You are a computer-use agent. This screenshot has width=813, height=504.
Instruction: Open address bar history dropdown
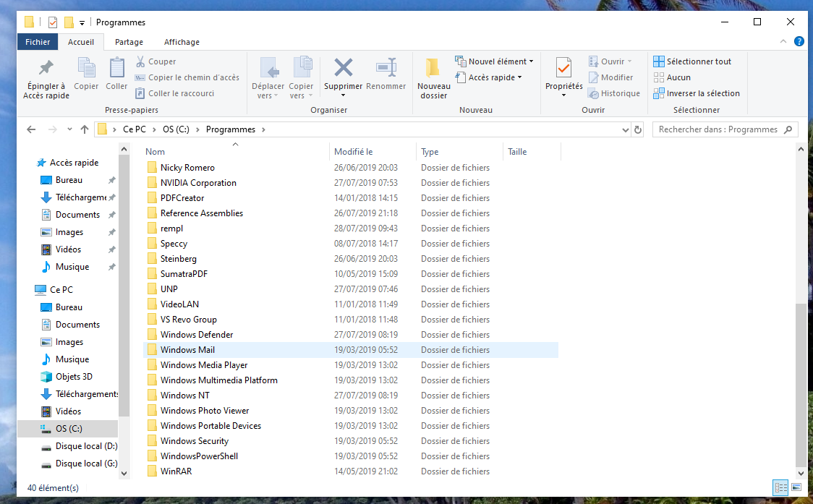tap(626, 129)
